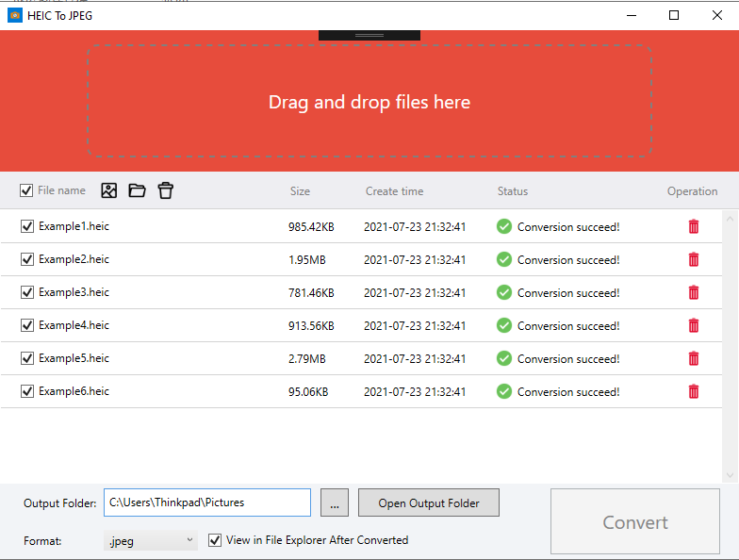Click the Operation column header
Image resolution: width=739 pixels, height=560 pixels.
pos(692,190)
